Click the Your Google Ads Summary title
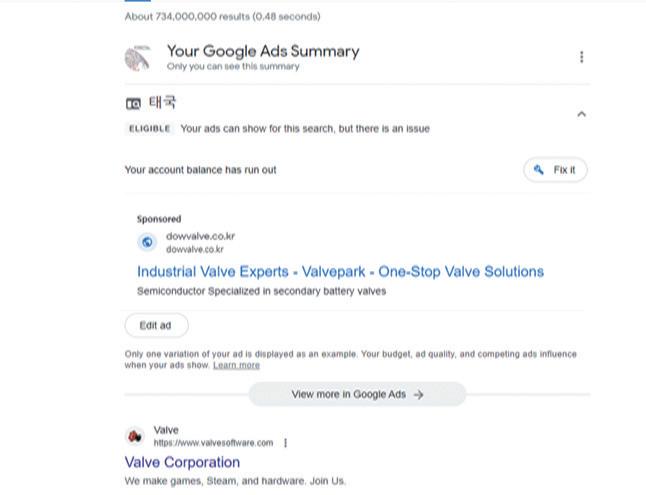Viewport: 646px width, 495px height. 262,51
